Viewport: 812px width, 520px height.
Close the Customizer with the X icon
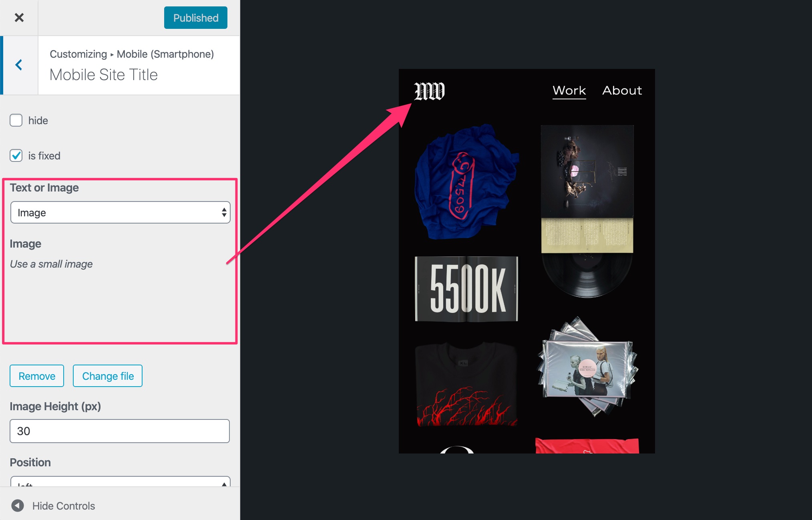coord(19,18)
